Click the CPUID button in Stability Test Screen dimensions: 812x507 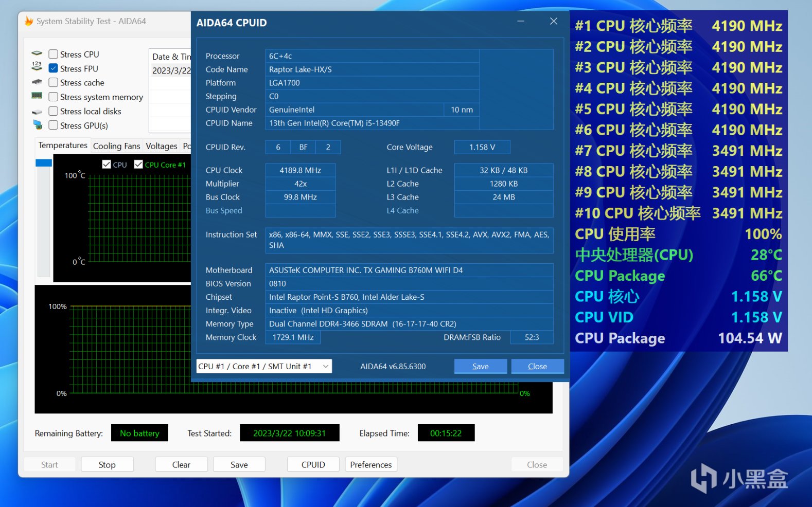[x=313, y=464]
